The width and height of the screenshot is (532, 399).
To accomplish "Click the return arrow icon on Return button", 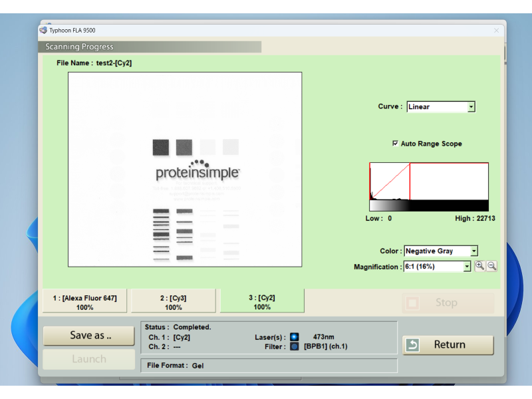I will pyautogui.click(x=412, y=345).
